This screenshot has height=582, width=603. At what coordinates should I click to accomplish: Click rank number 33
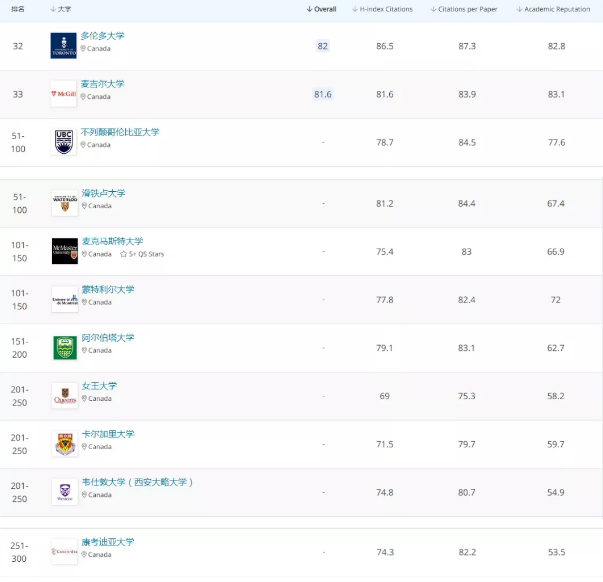click(18, 94)
